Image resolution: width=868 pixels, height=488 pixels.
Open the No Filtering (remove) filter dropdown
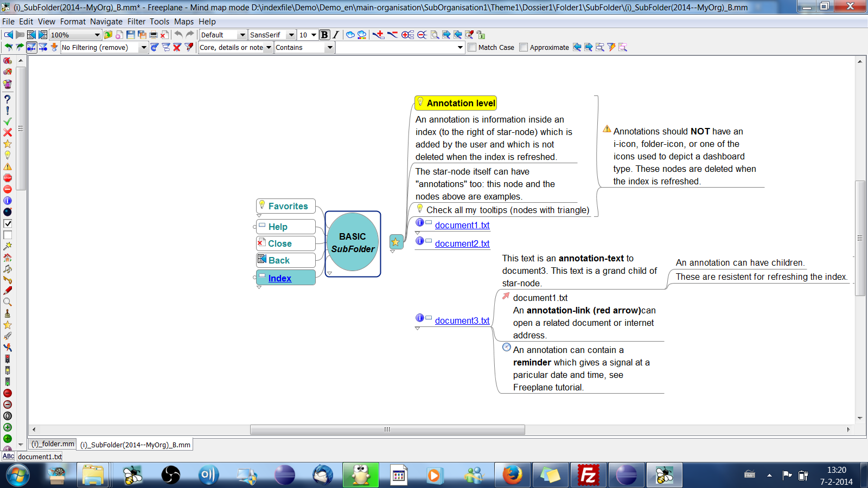coord(143,47)
